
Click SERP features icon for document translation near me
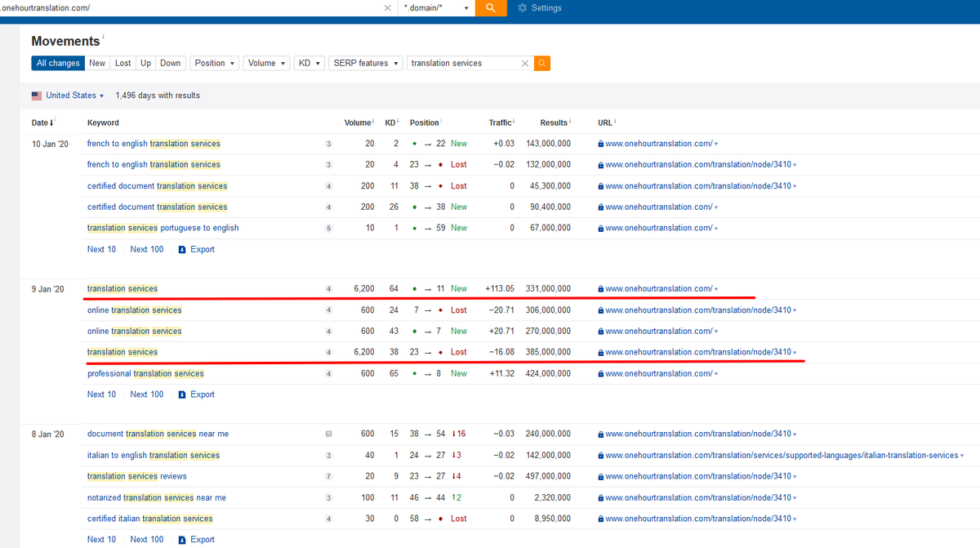328,434
